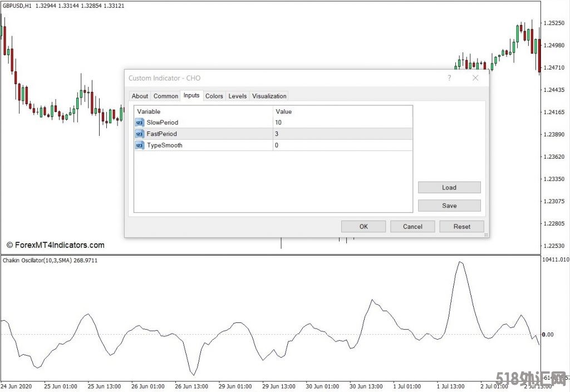The height and width of the screenshot is (392, 570).
Task: Open the Common tab
Action: click(x=166, y=96)
